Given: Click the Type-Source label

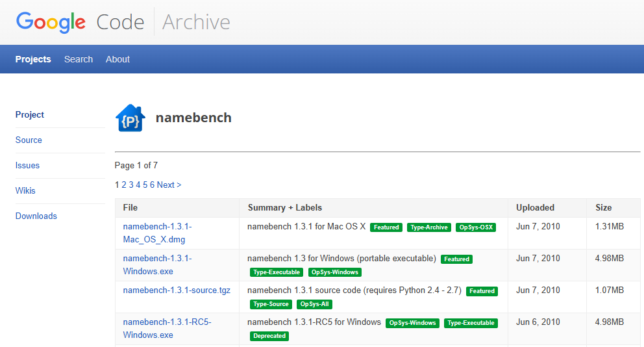Looking at the screenshot, I should click(271, 304).
